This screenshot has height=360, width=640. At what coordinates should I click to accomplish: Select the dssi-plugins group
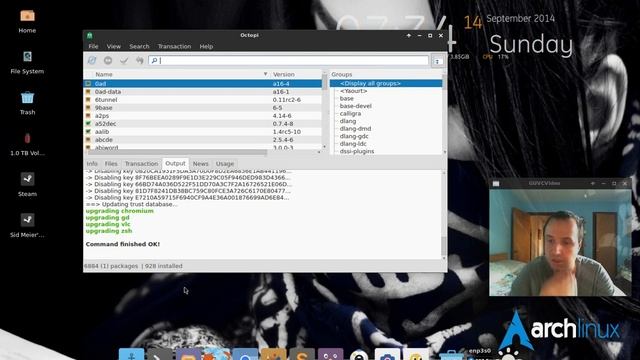tap(357, 151)
